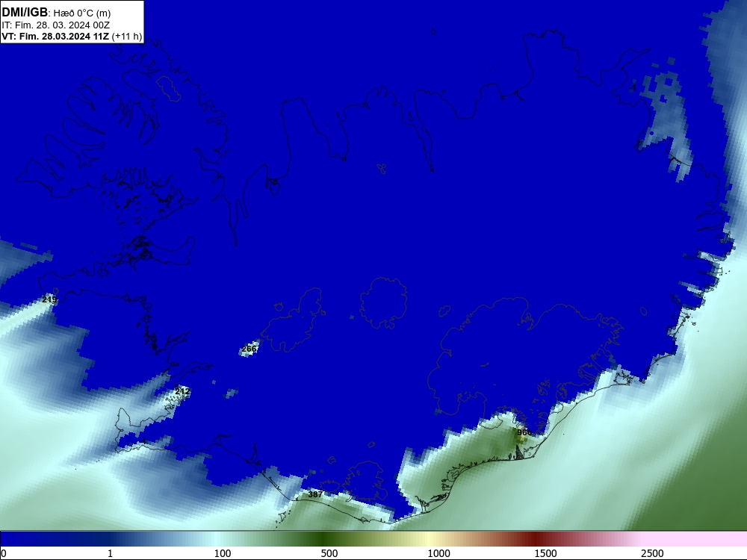Click the pale yellow part of the color bar
The width and height of the screenshot is (747, 560).
point(429,539)
